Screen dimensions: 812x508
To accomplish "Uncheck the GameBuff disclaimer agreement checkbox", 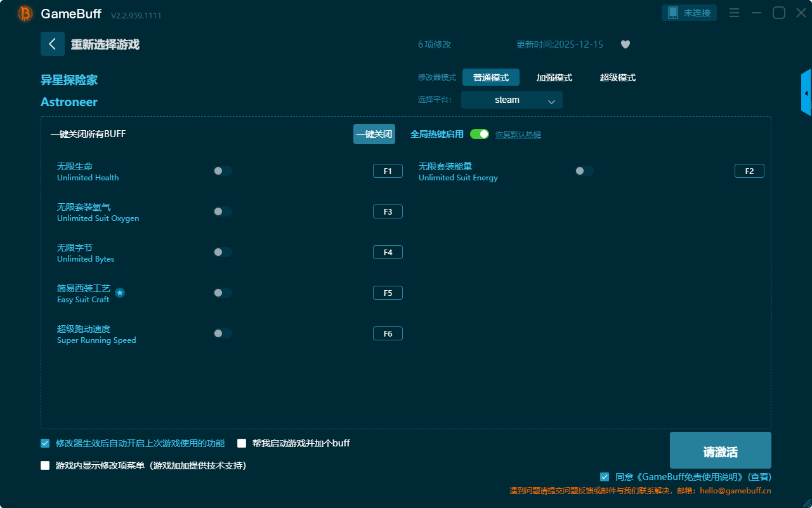I will click(x=605, y=477).
